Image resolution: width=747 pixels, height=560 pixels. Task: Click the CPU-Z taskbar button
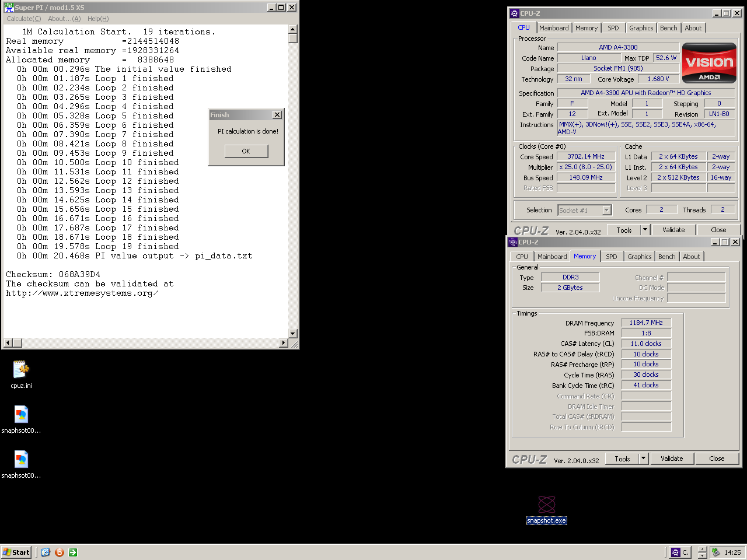pyautogui.click(x=680, y=552)
